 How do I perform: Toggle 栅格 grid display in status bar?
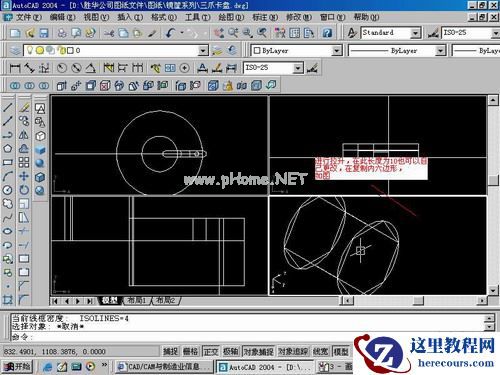[x=191, y=351]
